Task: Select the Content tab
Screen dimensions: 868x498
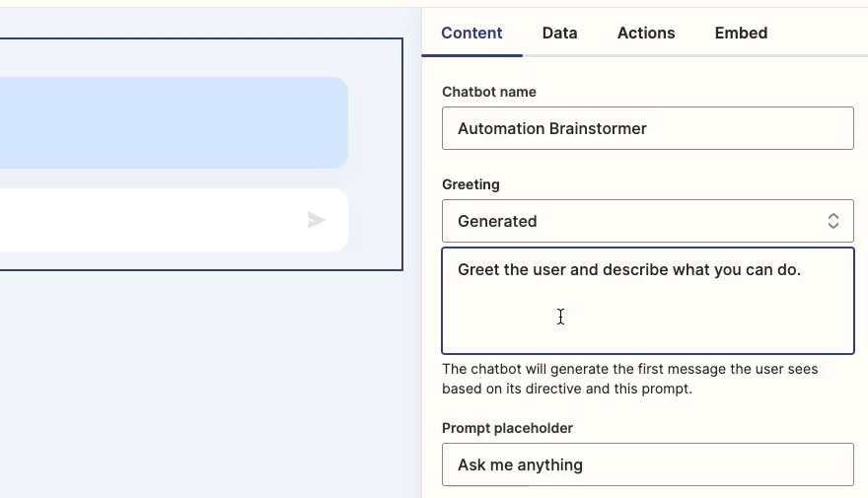Action: click(471, 34)
